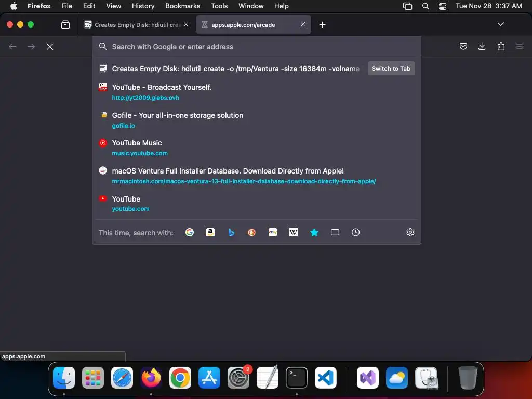Open Google Chrome from the Dock
This screenshot has height=399, width=532.
point(180,378)
